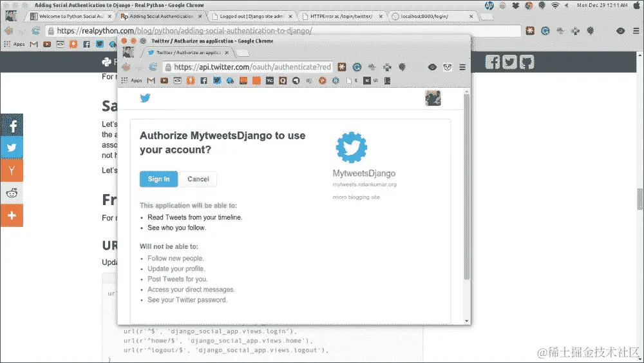The height and width of the screenshot is (363, 644).
Task: Go back in the main Chrome window
Action: 8,31
